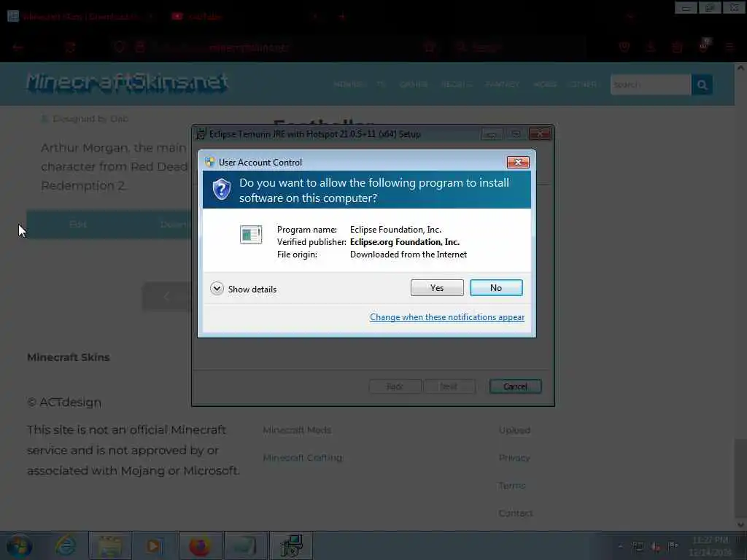747x560 pixels.
Task: Open the Privacy footer link
Action: [x=514, y=458]
